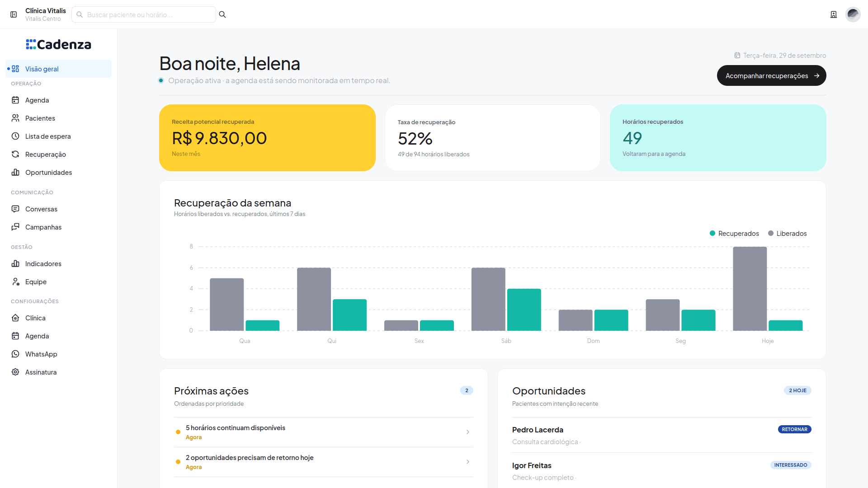Open '2 oportunidades precisam de retorno hoje'

(x=324, y=462)
